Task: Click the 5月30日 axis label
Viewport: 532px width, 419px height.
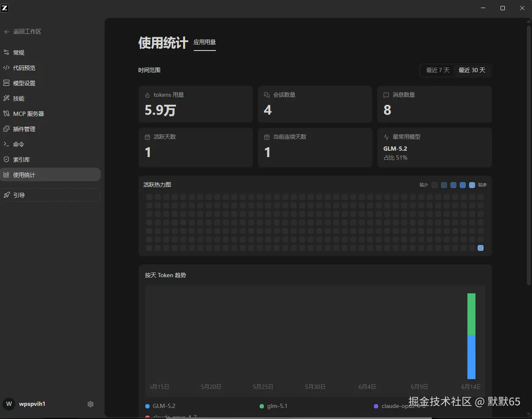Action: pyautogui.click(x=315, y=387)
